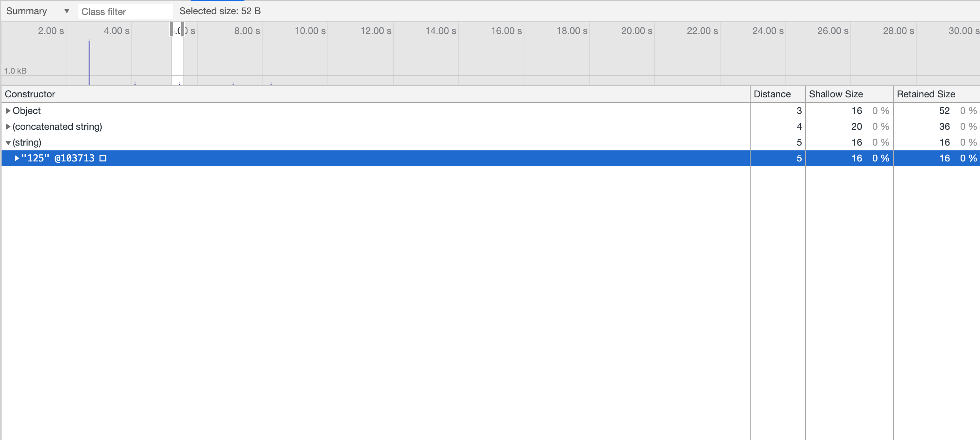The width and height of the screenshot is (980, 440).
Task: Expand the "125" @103713 string entry
Action: point(17,158)
